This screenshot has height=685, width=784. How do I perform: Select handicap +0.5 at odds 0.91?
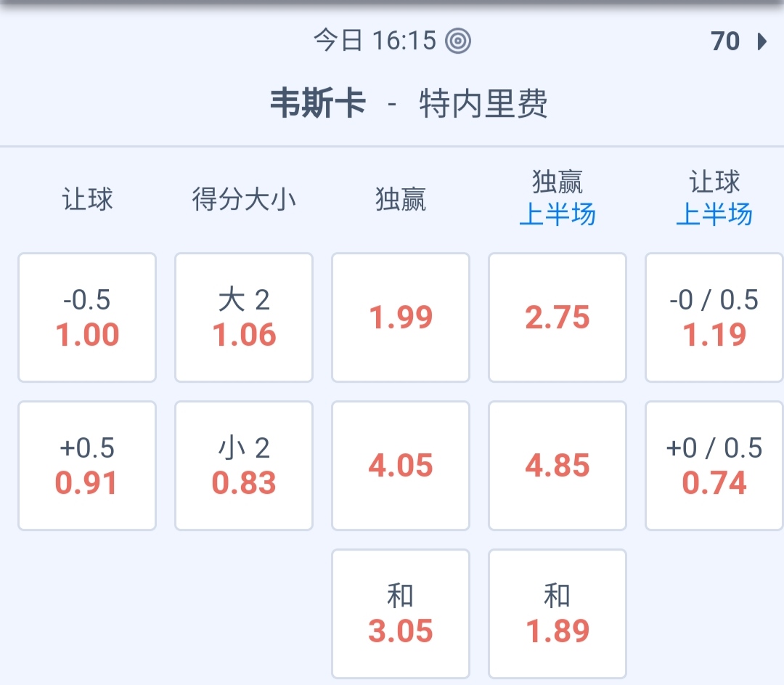[87, 466]
